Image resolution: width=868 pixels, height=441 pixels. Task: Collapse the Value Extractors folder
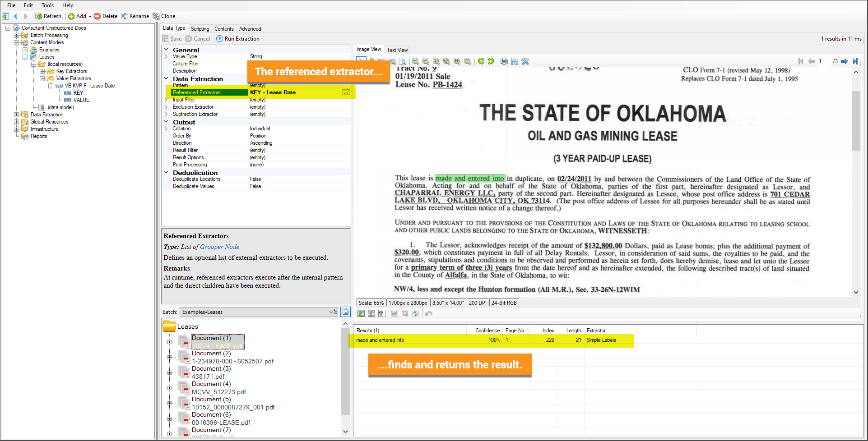(x=42, y=78)
